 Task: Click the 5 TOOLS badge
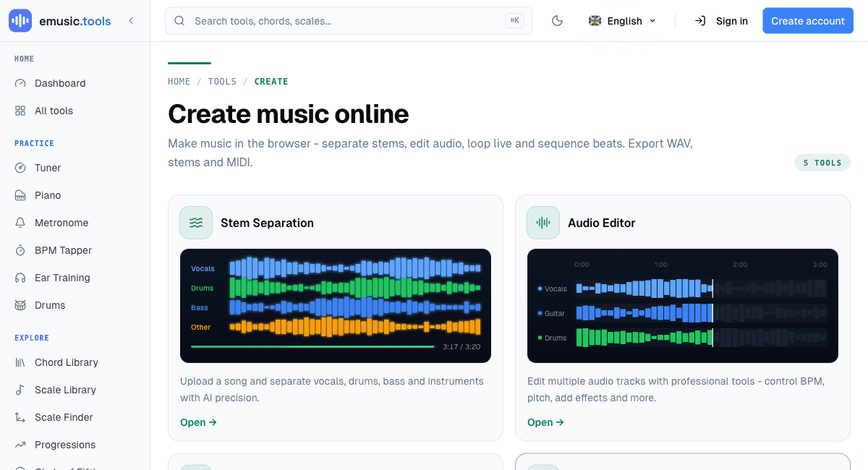822,163
